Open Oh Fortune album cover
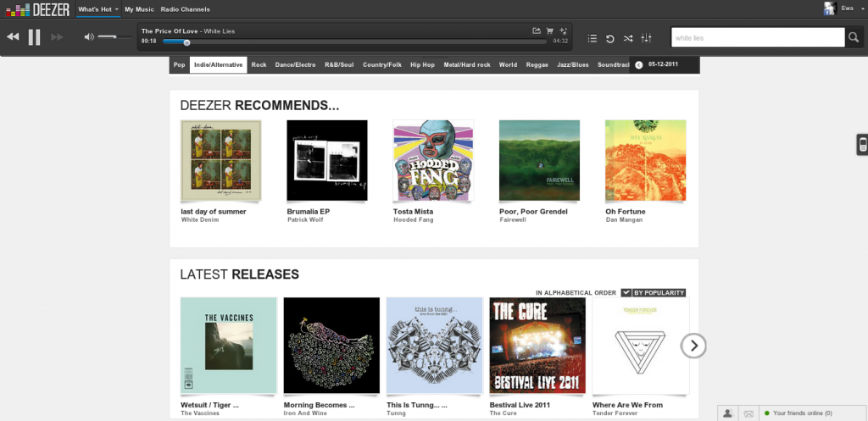The width and height of the screenshot is (868, 421). (645, 160)
